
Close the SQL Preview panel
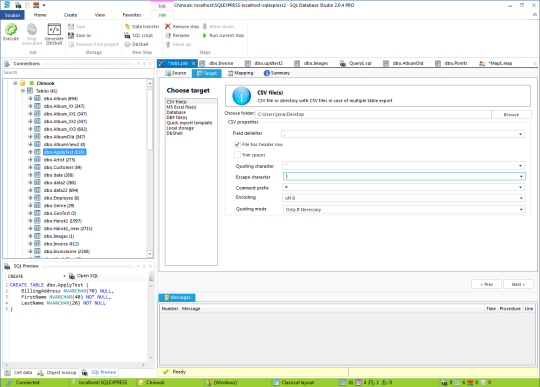[150, 266]
